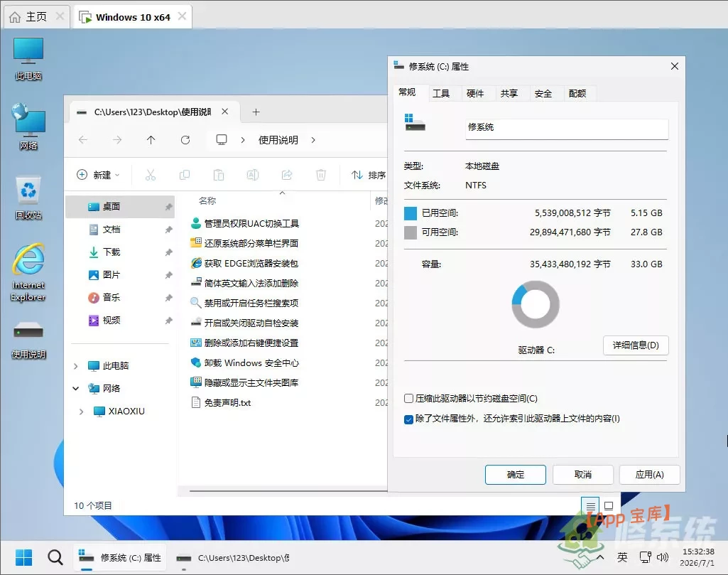Click the gray free-space color swatch
Screen dimensions: 728x575
pos(411,232)
